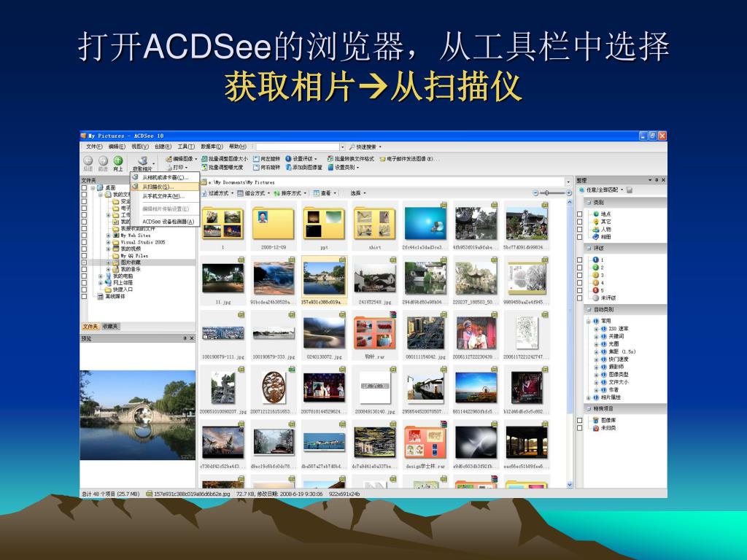
Task: Rotate image left with 向左旋转
Action: point(267,158)
